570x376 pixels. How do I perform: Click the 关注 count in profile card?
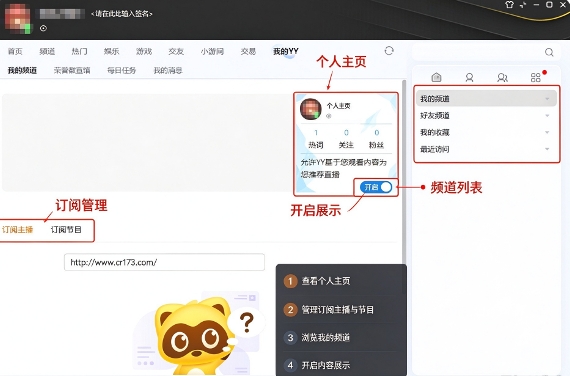click(346, 132)
